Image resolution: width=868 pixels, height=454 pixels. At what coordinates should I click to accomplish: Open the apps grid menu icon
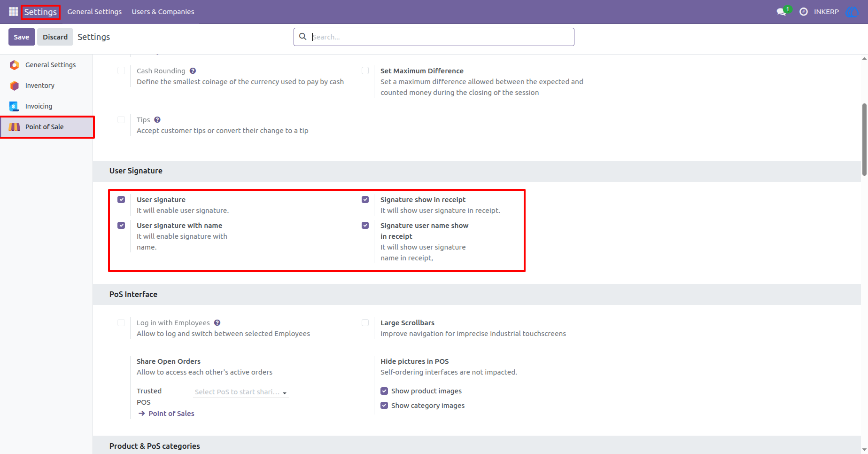(13, 12)
